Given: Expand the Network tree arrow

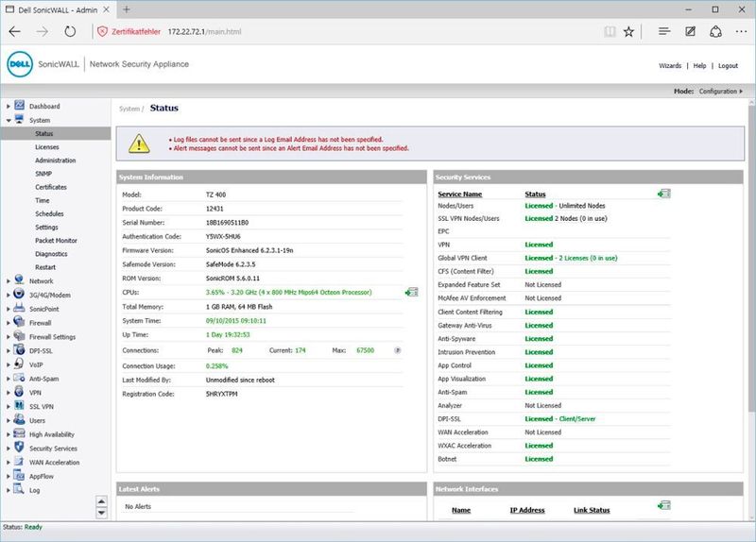Looking at the screenshot, I should coord(9,280).
